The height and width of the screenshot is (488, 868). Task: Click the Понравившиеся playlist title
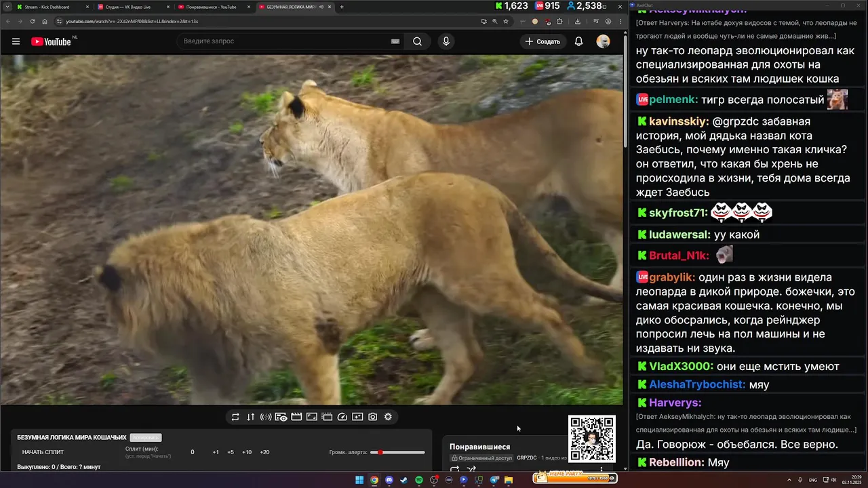479,447
